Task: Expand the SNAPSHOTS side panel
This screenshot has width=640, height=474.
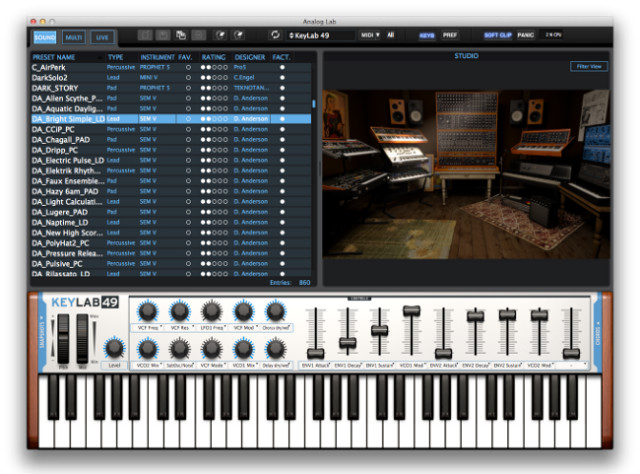Action: [41, 333]
